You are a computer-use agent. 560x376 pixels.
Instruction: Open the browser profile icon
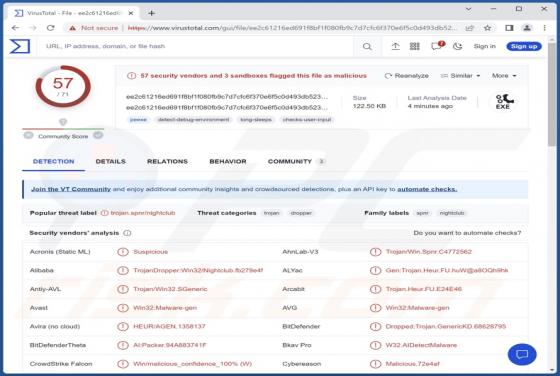[x=527, y=28]
